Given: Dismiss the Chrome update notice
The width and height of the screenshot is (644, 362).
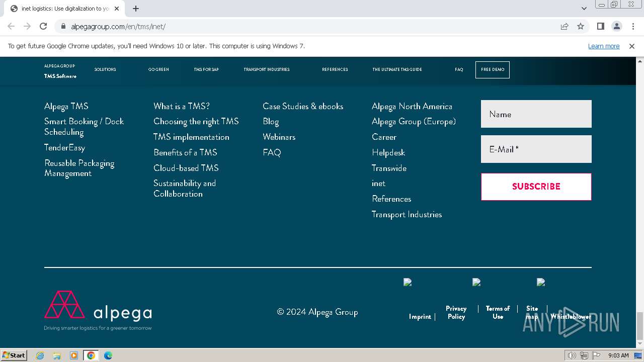Looking at the screenshot, I should [x=632, y=46].
